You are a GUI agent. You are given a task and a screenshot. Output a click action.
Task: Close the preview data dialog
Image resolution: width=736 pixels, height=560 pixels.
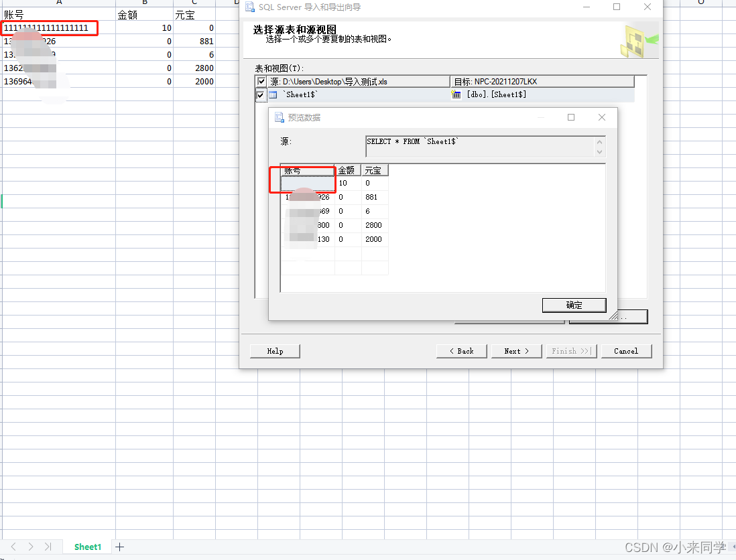point(602,117)
